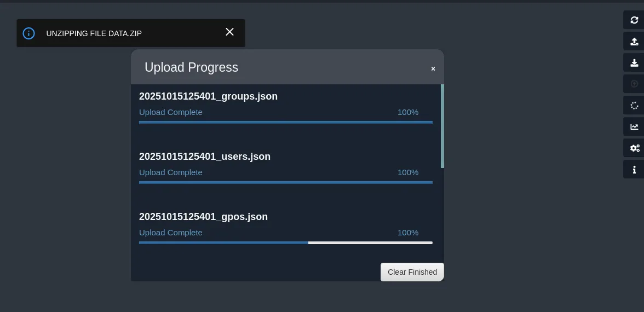Click the Clear Finished button

tap(412, 272)
